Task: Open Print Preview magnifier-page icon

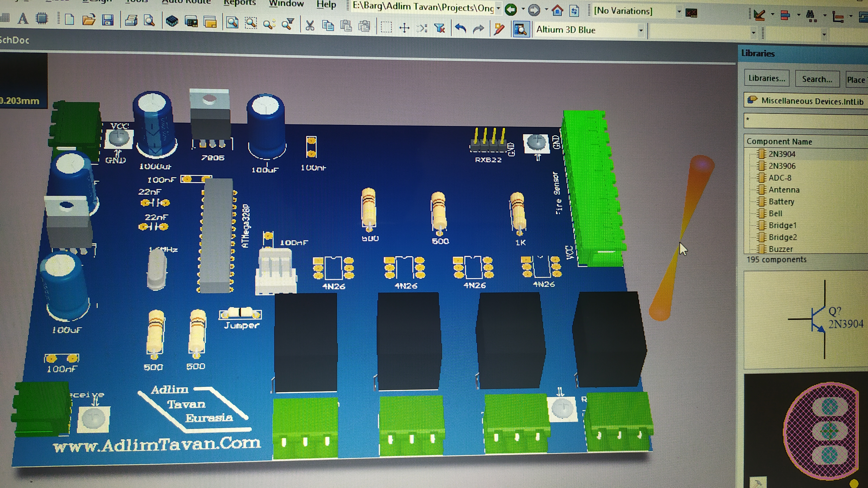Action: click(x=149, y=21)
